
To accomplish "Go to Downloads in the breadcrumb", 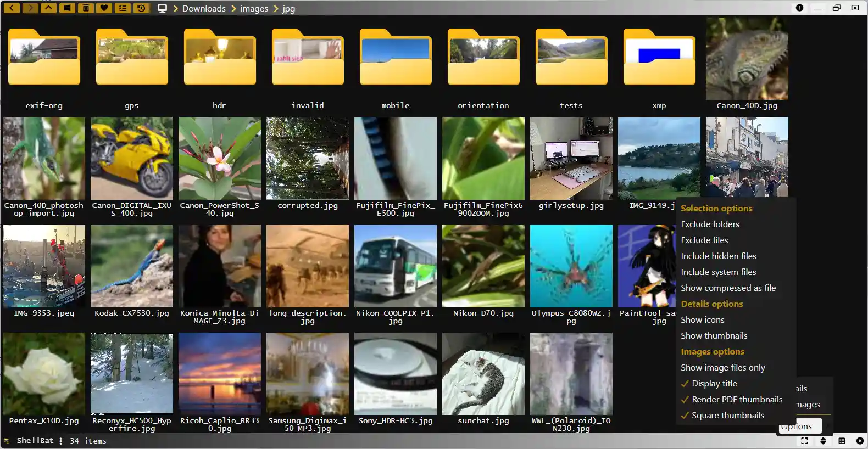I will point(204,8).
